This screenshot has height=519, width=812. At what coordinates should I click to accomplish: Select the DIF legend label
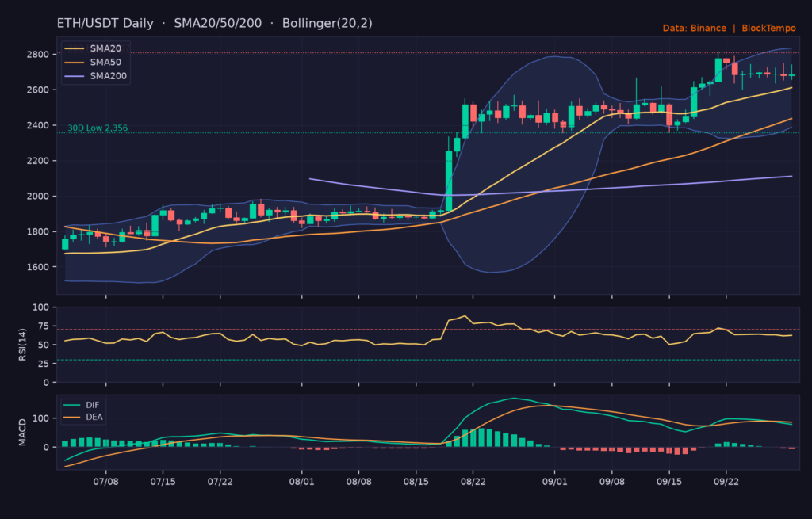point(92,405)
